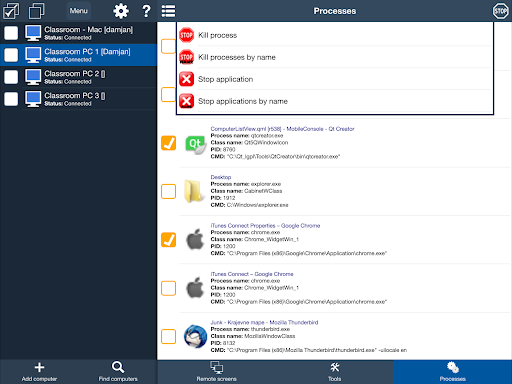
Task: Click the Qt Creator process icon
Action: 195,144
